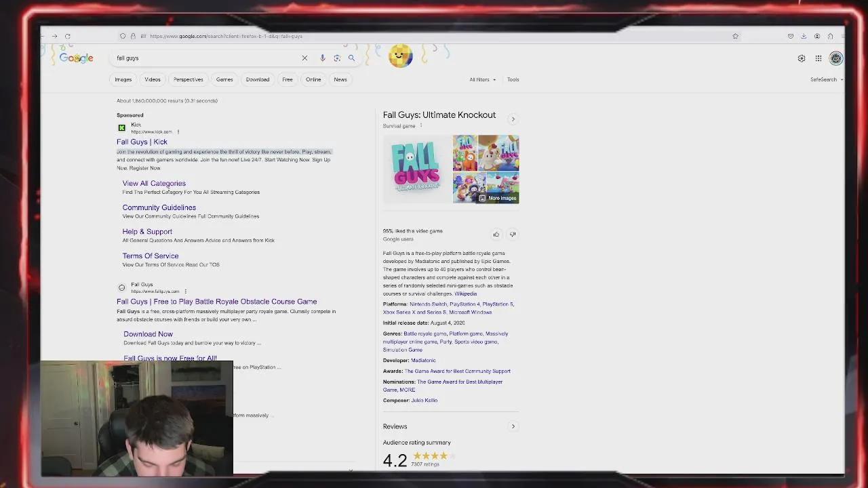
Task: Expand Fall Guys knowledge panel arrow
Action: pos(513,119)
